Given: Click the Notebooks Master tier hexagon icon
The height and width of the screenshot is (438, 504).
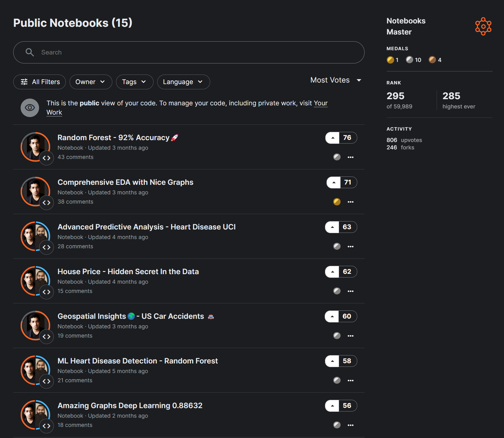Looking at the screenshot, I should pyautogui.click(x=483, y=26).
